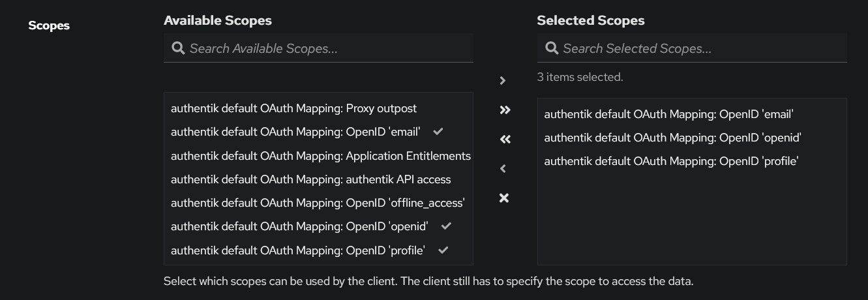Click the double left-arrow remove all icon

point(504,140)
